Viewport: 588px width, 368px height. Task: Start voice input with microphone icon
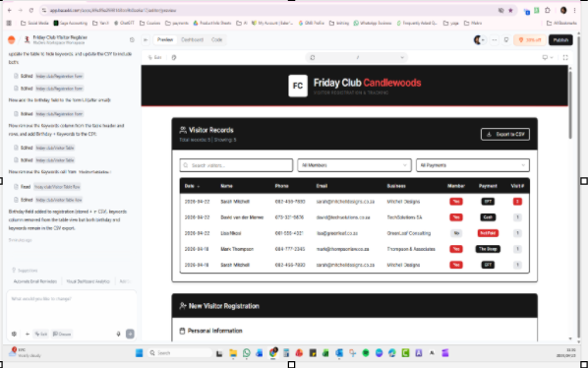[x=119, y=334]
